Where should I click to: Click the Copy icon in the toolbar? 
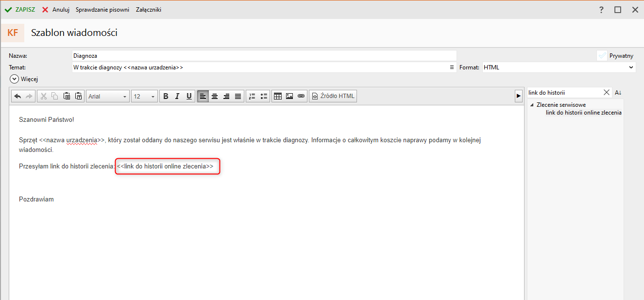(55, 96)
